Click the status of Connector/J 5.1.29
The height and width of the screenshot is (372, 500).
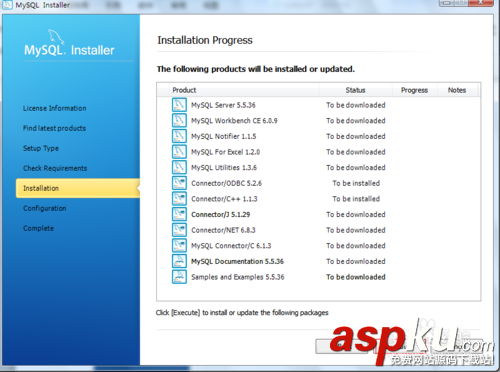(356, 215)
